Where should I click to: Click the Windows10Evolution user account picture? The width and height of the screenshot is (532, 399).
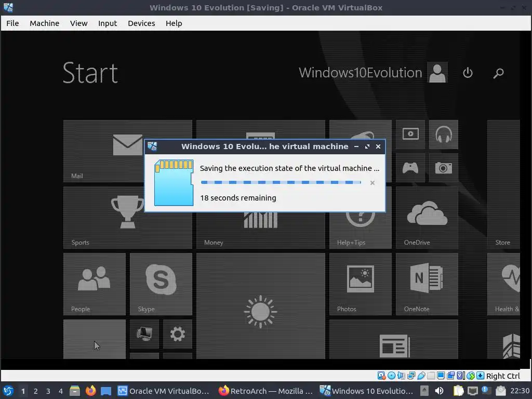437,72
